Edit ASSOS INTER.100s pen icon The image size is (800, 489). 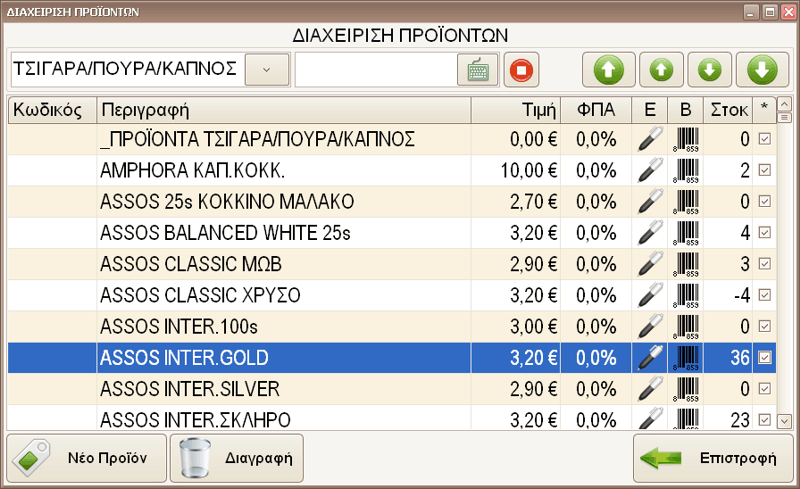click(650, 326)
